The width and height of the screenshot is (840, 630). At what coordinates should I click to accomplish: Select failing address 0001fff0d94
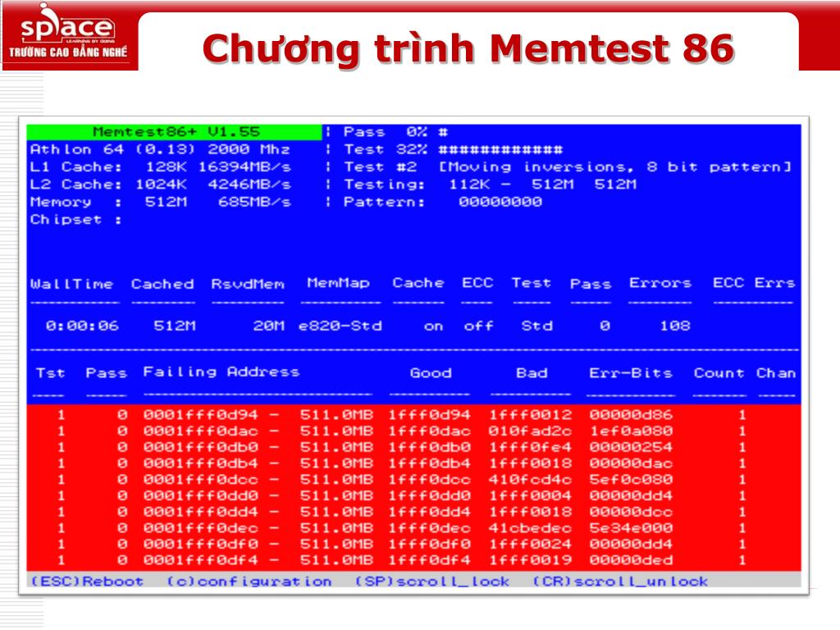[200, 414]
